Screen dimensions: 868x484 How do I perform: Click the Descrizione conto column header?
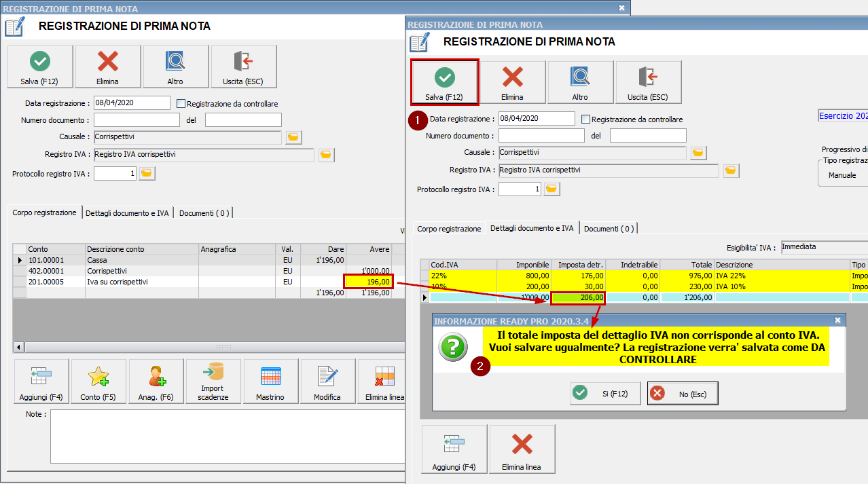[x=142, y=249]
